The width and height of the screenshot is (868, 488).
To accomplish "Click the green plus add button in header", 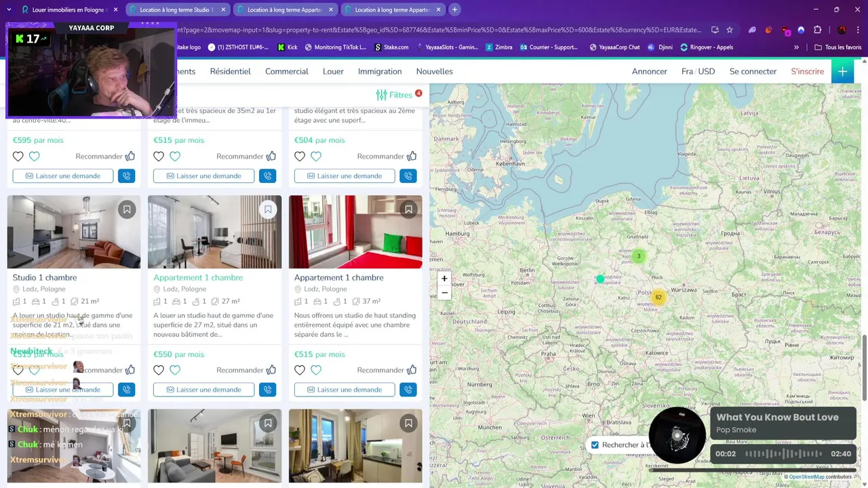I will (842, 71).
